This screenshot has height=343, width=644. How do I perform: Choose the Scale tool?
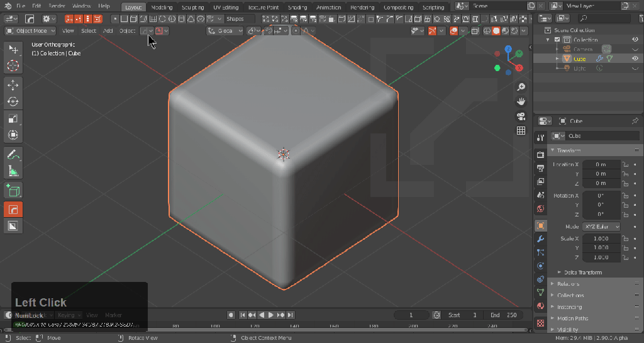13,118
